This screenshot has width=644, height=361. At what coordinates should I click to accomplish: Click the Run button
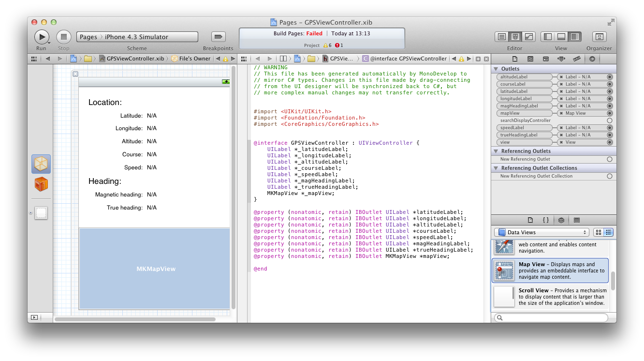42,37
